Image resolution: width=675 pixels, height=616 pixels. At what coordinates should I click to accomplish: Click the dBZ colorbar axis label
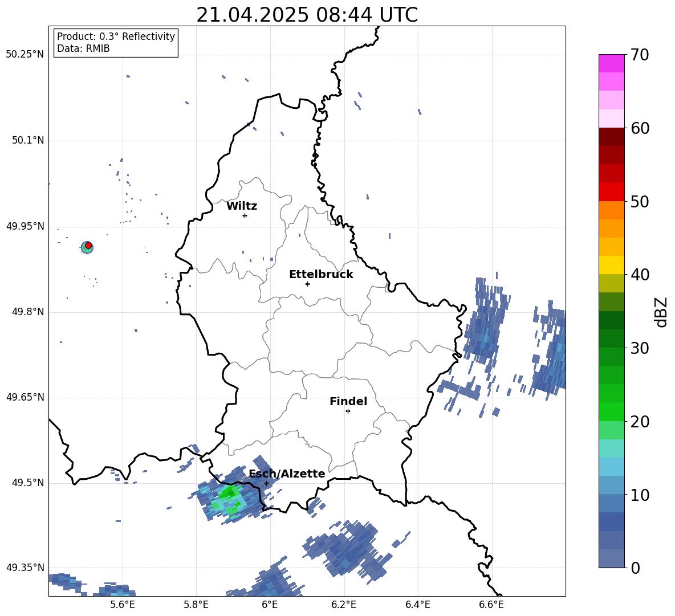tap(662, 312)
